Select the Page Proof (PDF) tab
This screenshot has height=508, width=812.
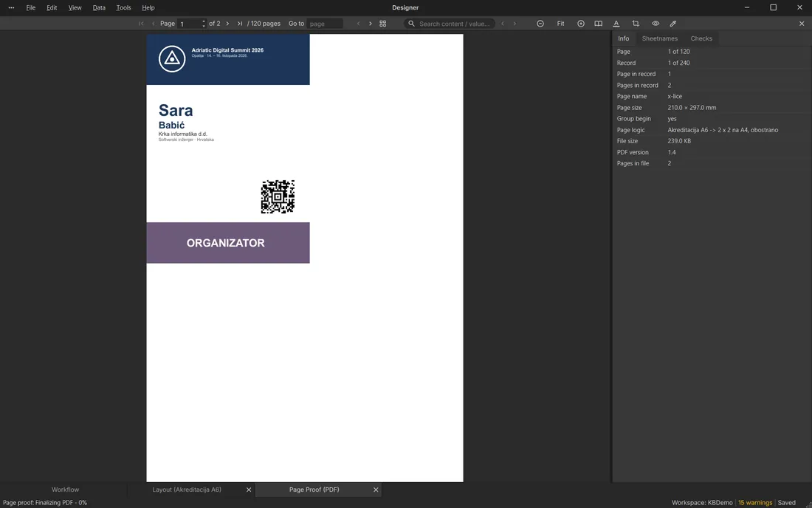tap(314, 490)
